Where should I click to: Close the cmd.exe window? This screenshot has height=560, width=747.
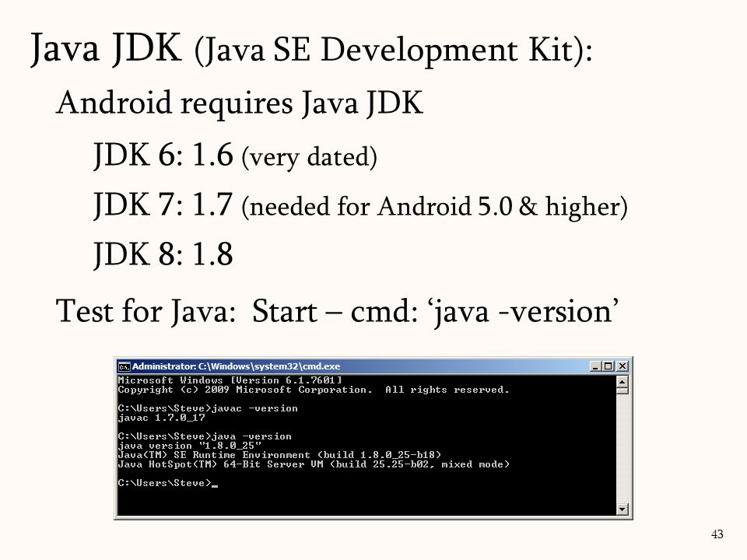click(622, 366)
